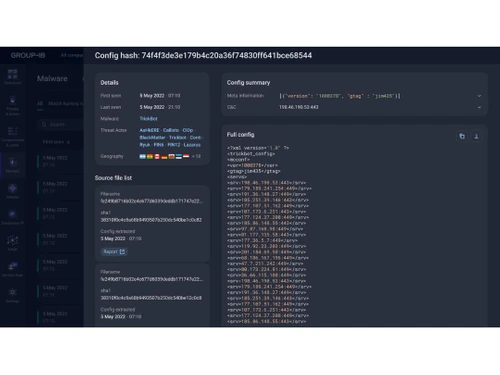The width and height of the screenshot is (500, 375).
Task: Download the full config file
Action: 476,136
